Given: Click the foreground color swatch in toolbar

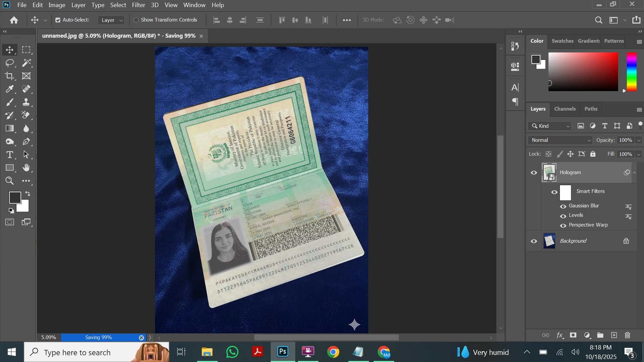Looking at the screenshot, I should click(14, 197).
